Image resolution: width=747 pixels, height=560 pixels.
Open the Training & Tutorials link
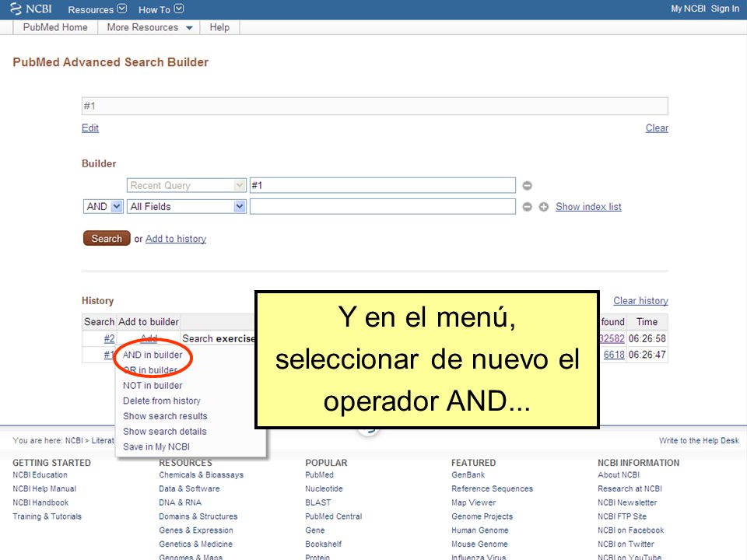coord(47,516)
